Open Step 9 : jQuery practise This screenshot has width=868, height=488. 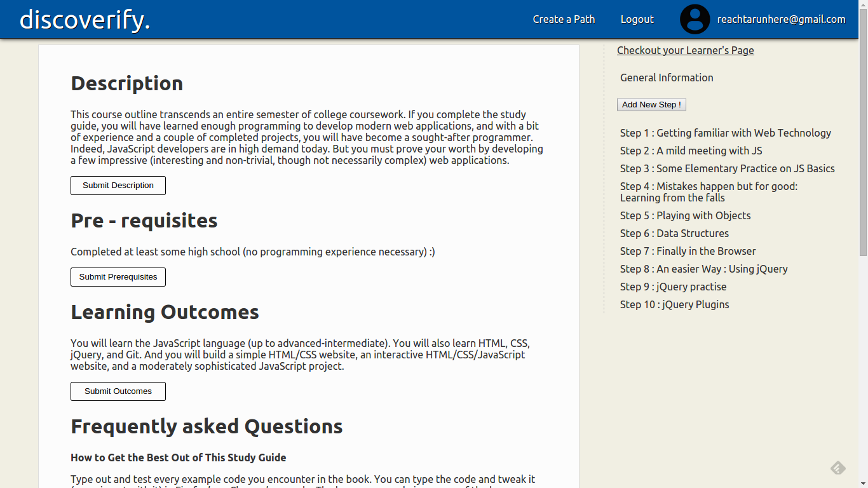[x=674, y=287]
